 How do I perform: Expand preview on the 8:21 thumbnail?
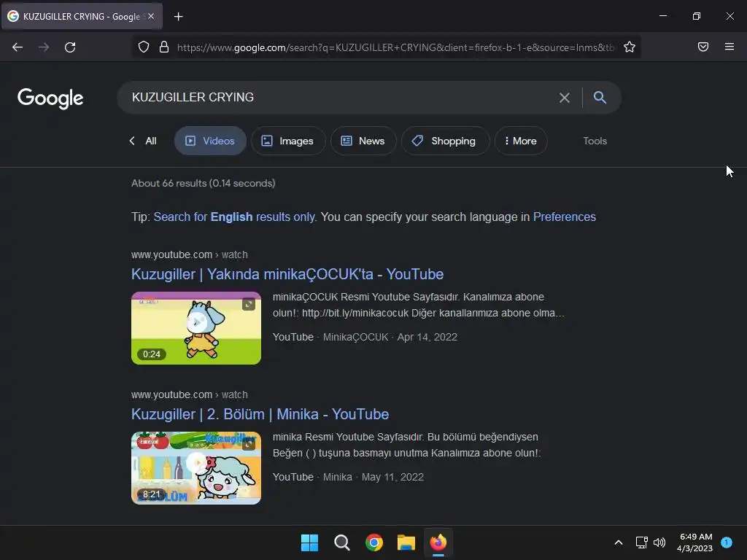249,444
